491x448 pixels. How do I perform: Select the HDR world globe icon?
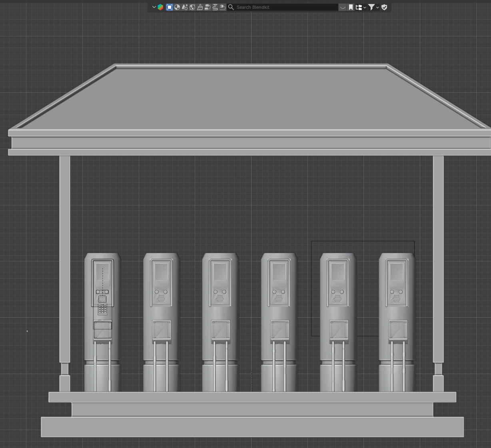[192, 7]
